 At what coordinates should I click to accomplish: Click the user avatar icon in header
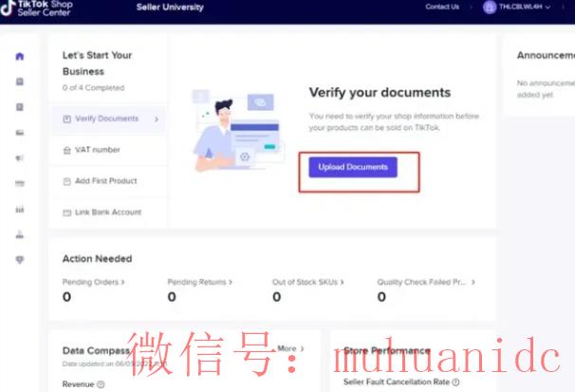coord(490,7)
